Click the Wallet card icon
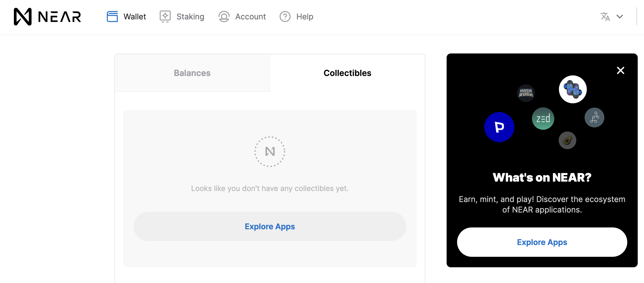This screenshot has height=283, width=644. coord(112,17)
